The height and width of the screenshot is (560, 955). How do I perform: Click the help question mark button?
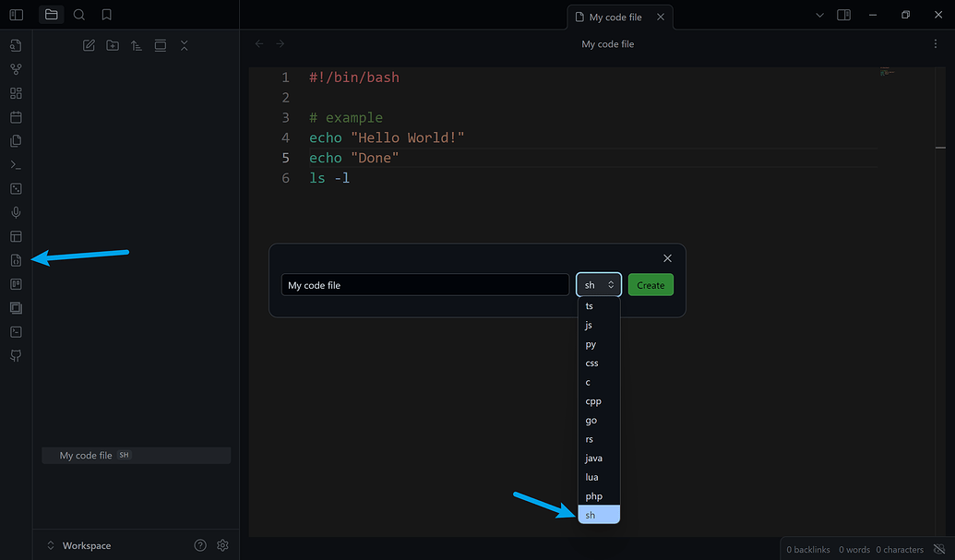click(x=200, y=545)
